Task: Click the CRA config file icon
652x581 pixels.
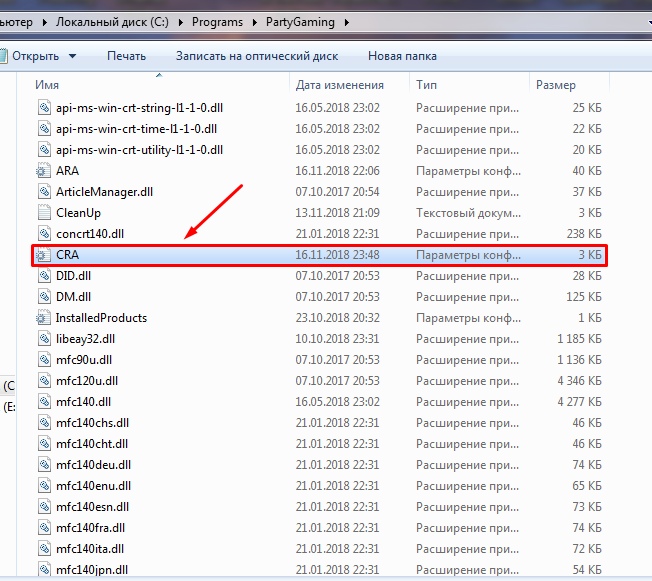Action: coord(42,255)
